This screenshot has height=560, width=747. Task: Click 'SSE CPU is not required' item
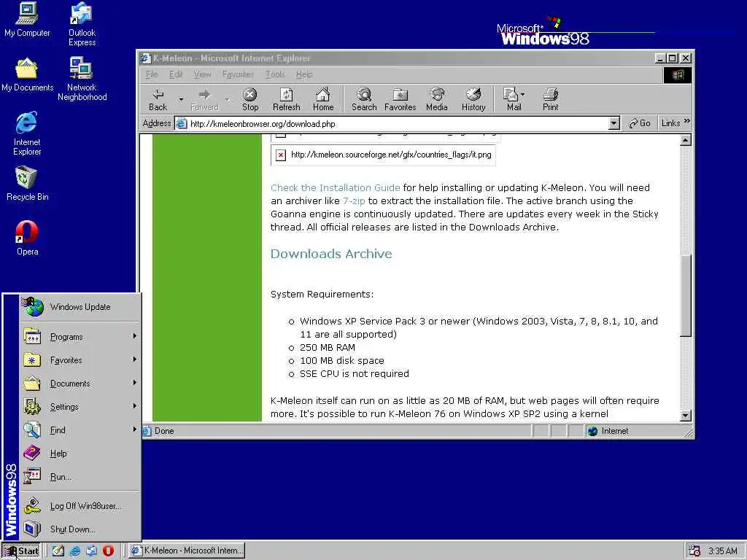pyautogui.click(x=354, y=374)
